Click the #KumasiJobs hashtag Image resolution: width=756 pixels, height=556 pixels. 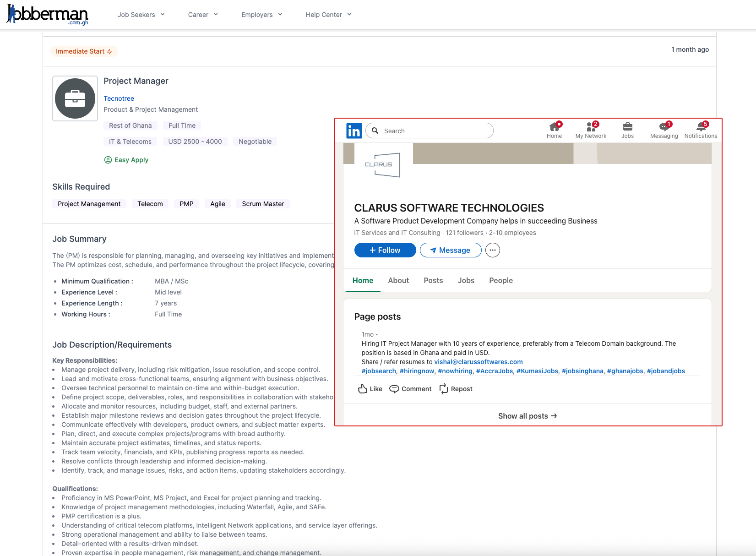(538, 371)
